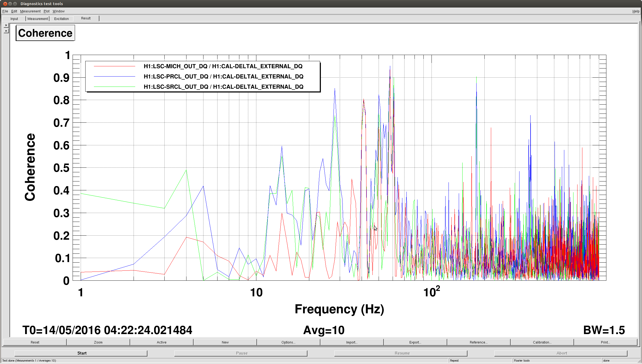Click the 'done' status field

(620, 360)
